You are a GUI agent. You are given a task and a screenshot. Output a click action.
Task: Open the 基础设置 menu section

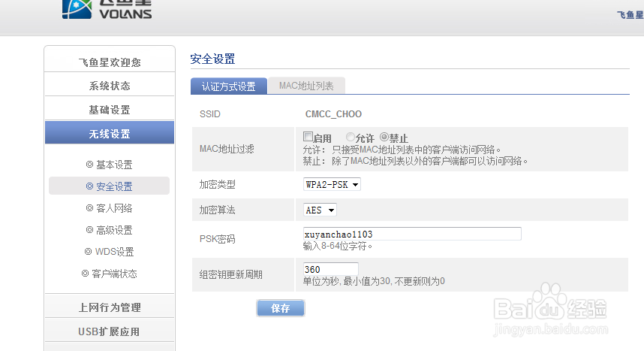coord(110,110)
